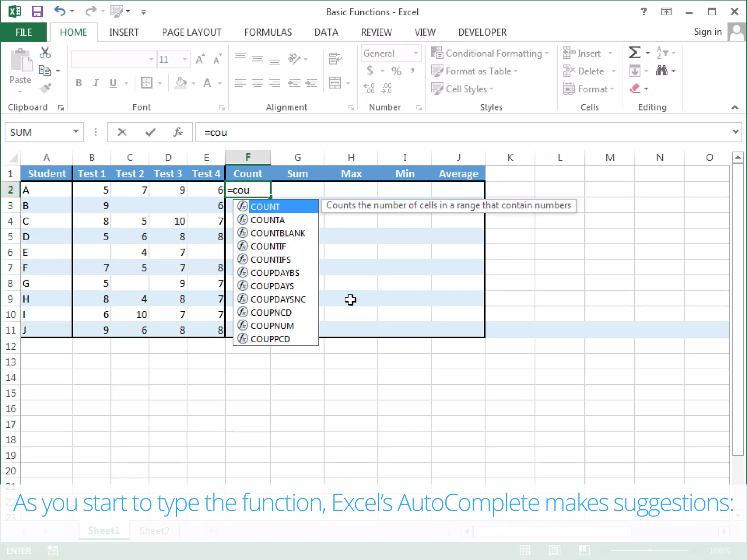Image resolution: width=747 pixels, height=560 pixels.
Task: Open the Name Box dropdown arrow
Action: (x=76, y=132)
